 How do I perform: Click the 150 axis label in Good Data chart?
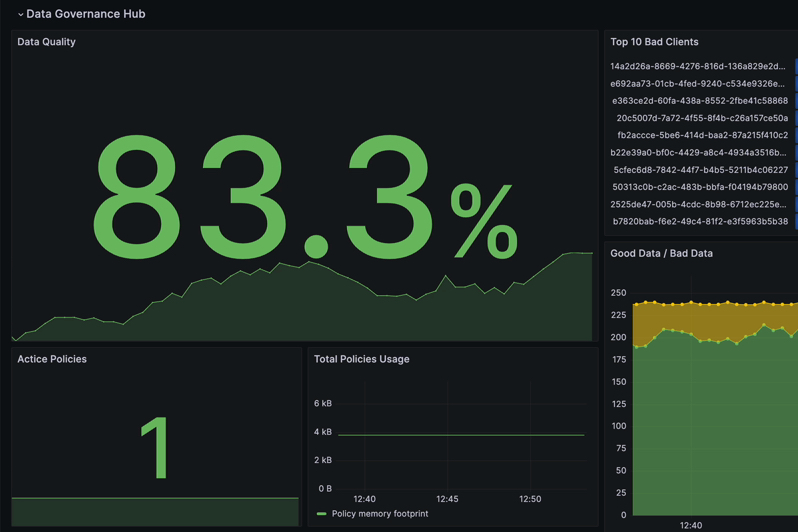pyautogui.click(x=619, y=382)
